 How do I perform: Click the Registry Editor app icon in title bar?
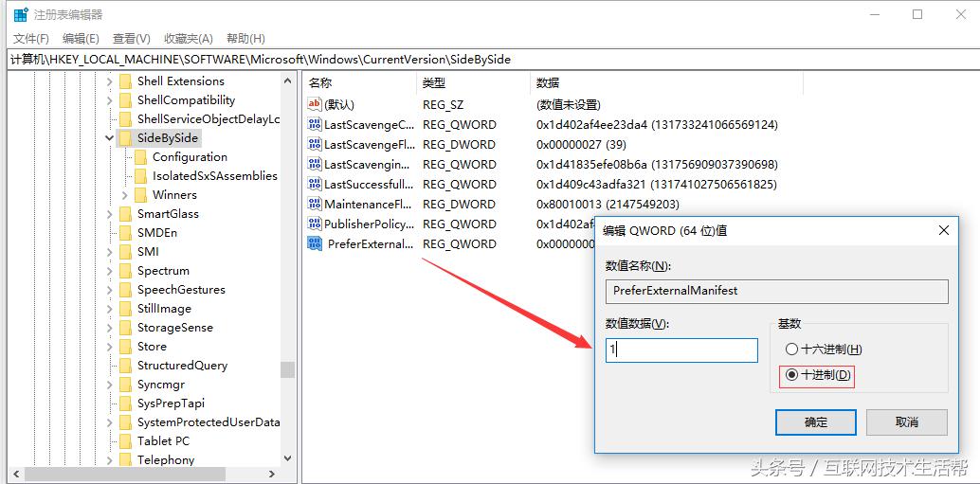tap(20, 14)
